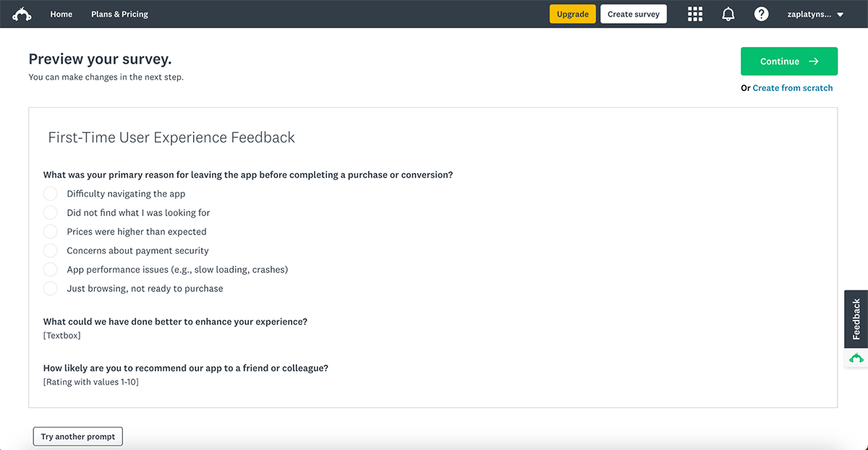This screenshot has height=450, width=868.
Task: Go to Home in top navigation
Action: [61, 14]
